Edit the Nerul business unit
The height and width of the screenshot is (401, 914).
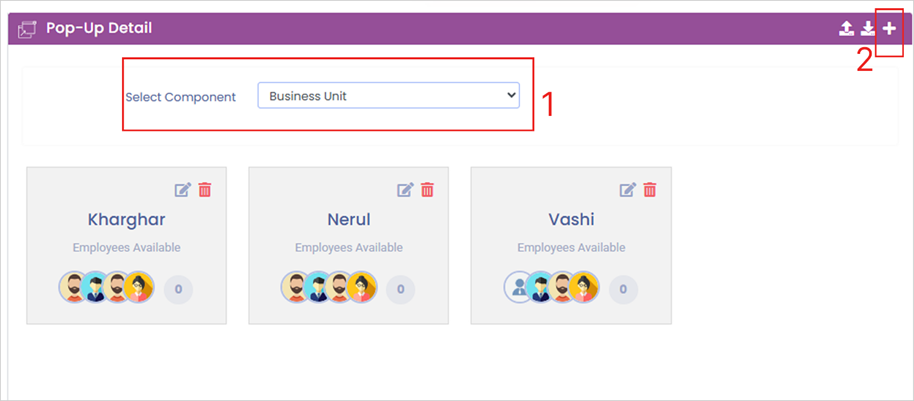pos(405,190)
